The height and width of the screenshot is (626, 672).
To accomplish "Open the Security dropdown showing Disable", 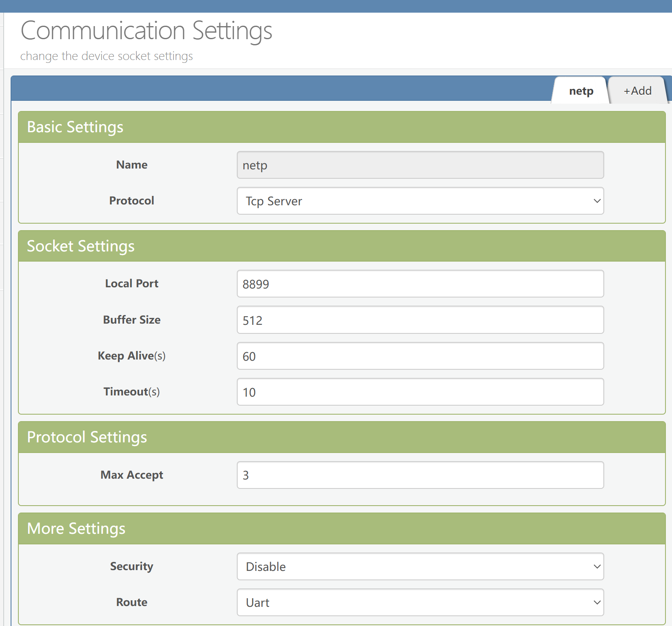I will 420,566.
